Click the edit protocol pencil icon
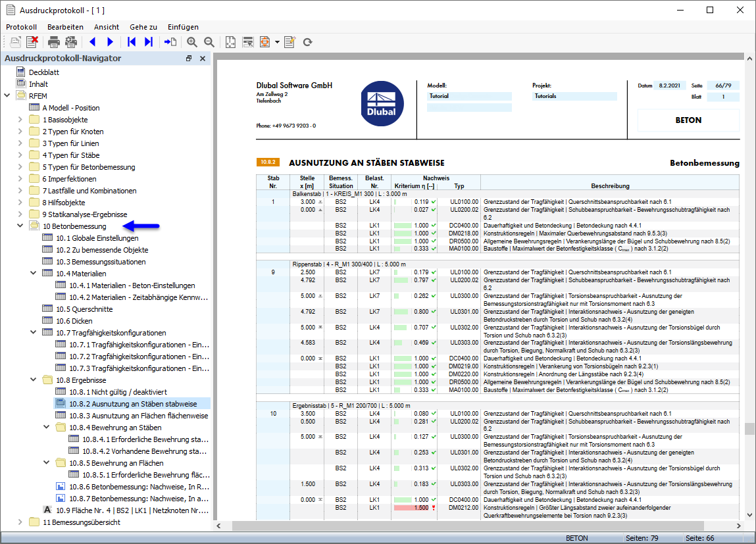 290,42
